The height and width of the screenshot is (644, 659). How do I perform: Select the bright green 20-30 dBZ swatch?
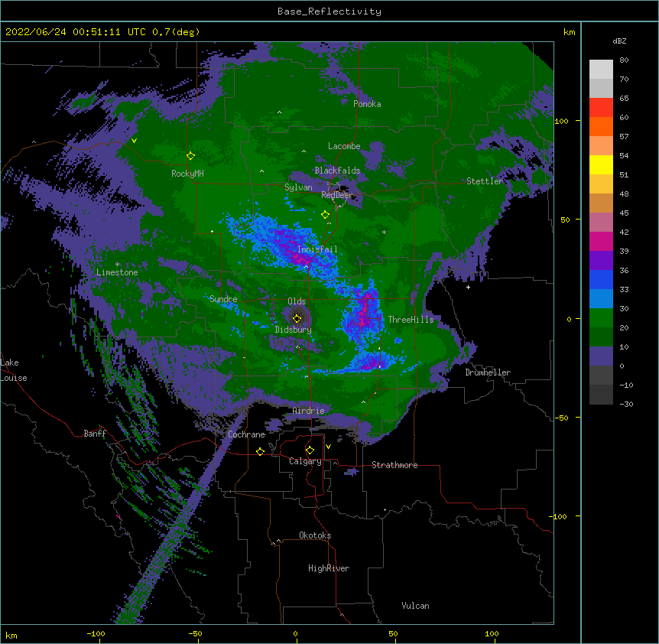point(601,318)
